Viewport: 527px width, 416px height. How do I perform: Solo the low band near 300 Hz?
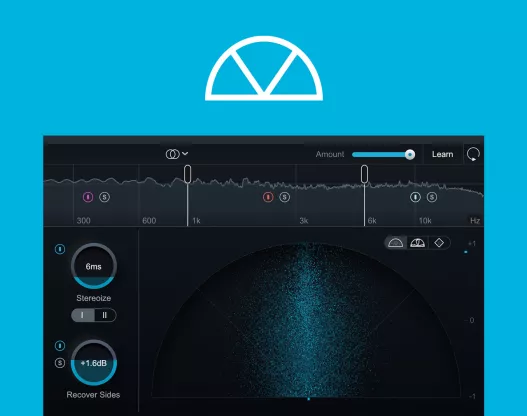pyautogui.click(x=105, y=197)
